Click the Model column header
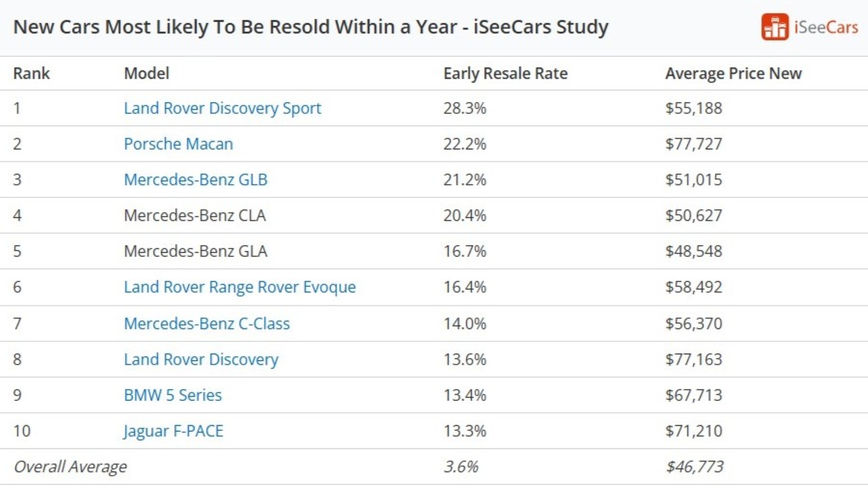The width and height of the screenshot is (868, 489). 147,74
